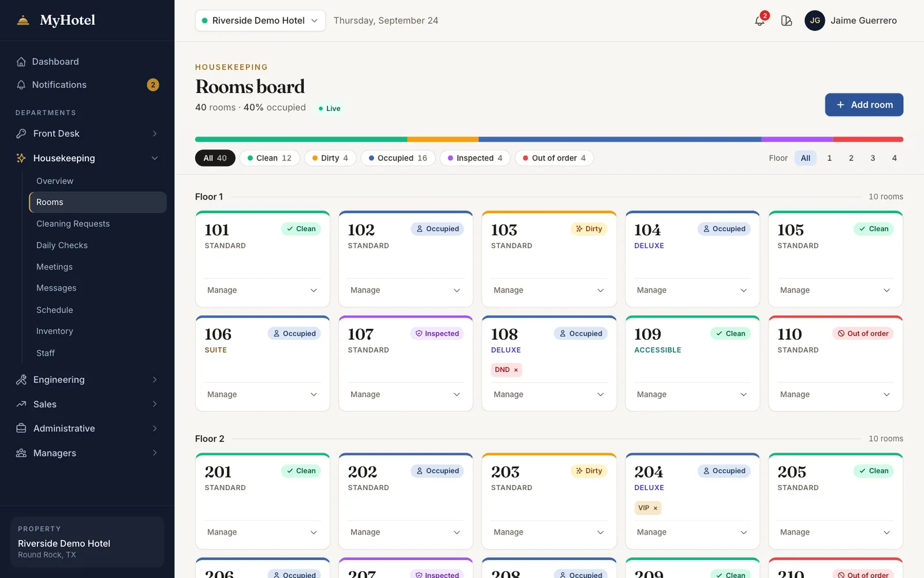Remove the DND tag on room 108
Viewport: 924px width, 578px height.
516,370
